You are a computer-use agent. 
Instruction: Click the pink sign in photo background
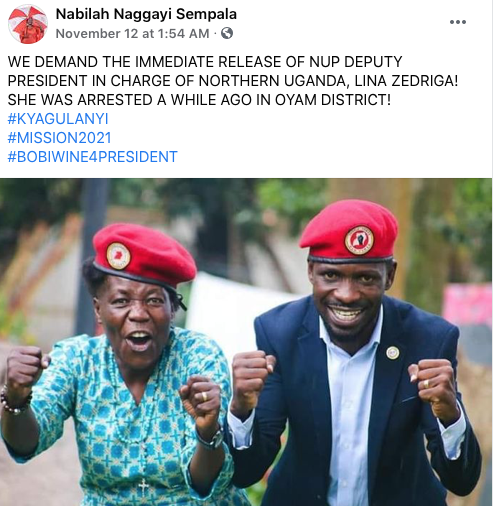(x=468, y=305)
